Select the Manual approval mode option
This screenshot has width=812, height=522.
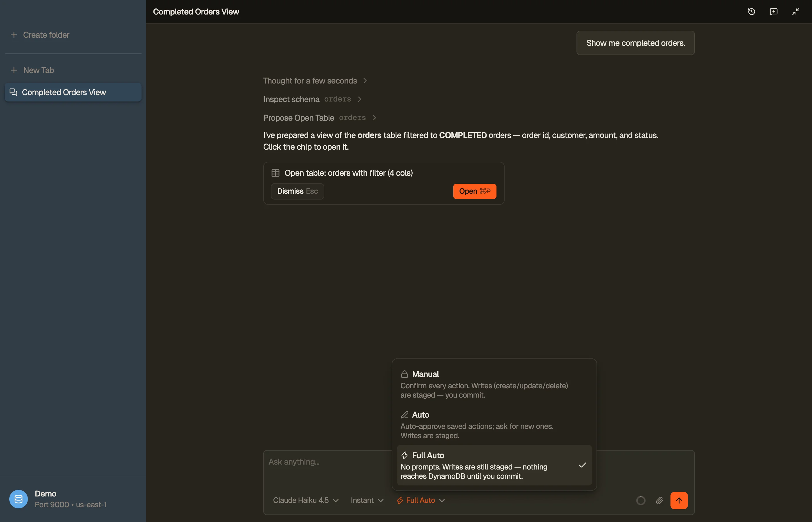click(494, 384)
